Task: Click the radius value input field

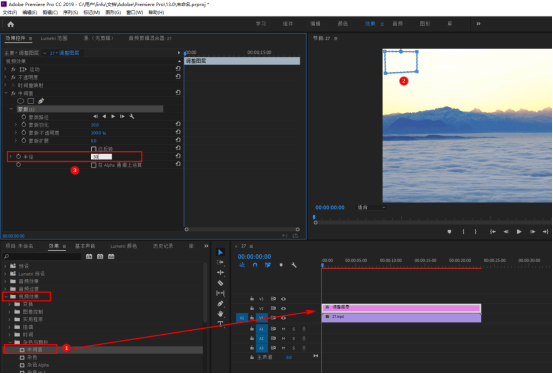Action: click(x=102, y=157)
